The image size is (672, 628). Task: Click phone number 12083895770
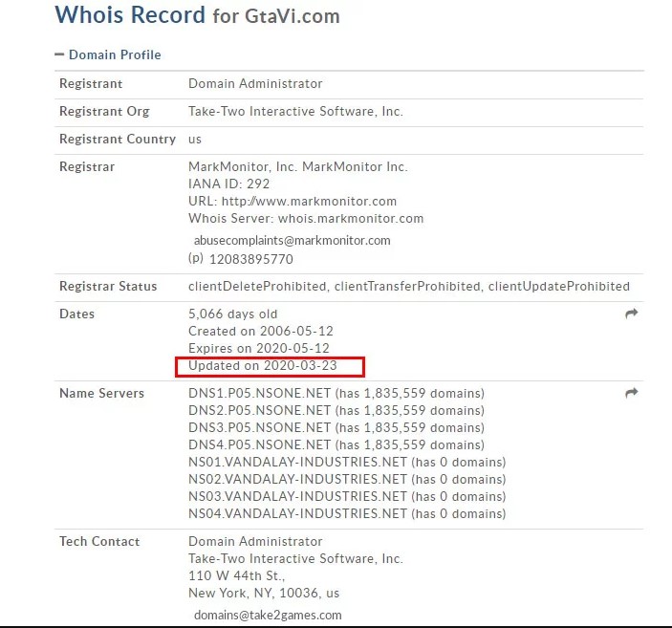pos(251,259)
